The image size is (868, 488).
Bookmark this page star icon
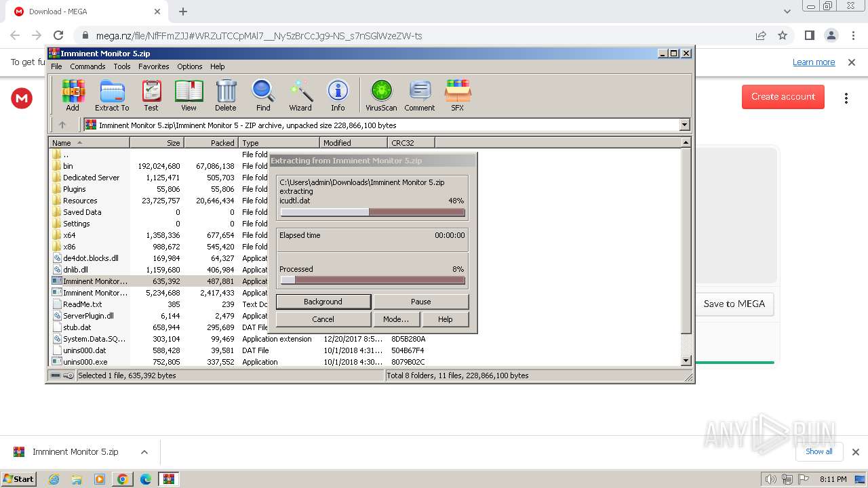click(x=783, y=35)
